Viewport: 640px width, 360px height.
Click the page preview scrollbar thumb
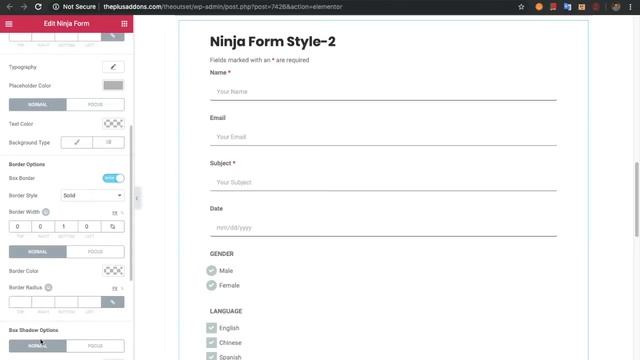coord(636,199)
